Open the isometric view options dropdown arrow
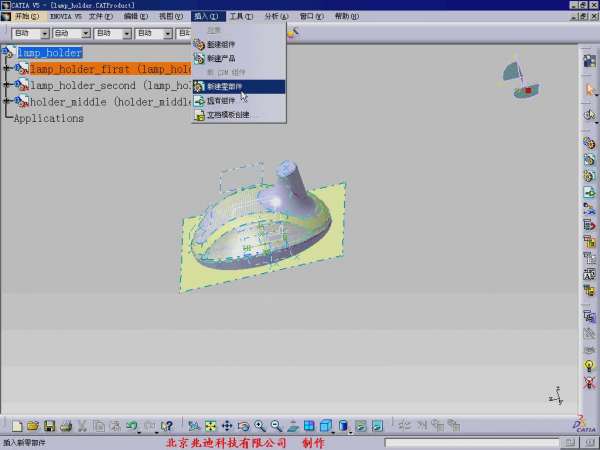Screen dimensions: 600x450 333,432
